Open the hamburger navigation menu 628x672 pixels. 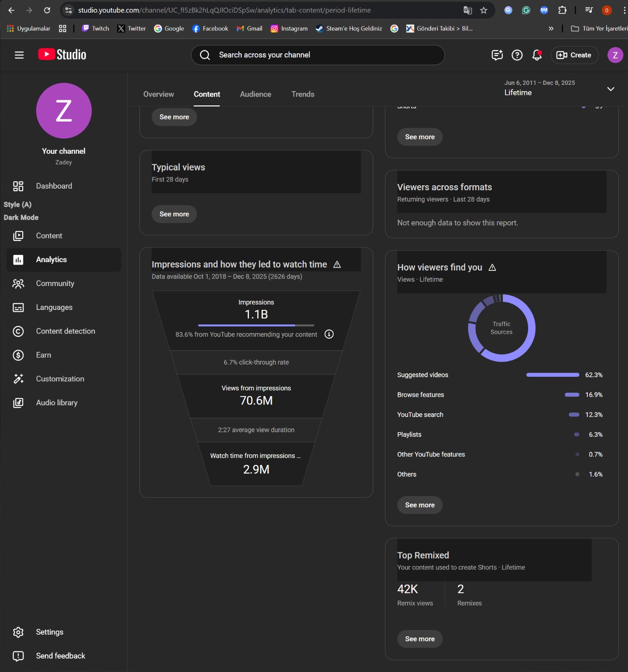click(x=19, y=55)
